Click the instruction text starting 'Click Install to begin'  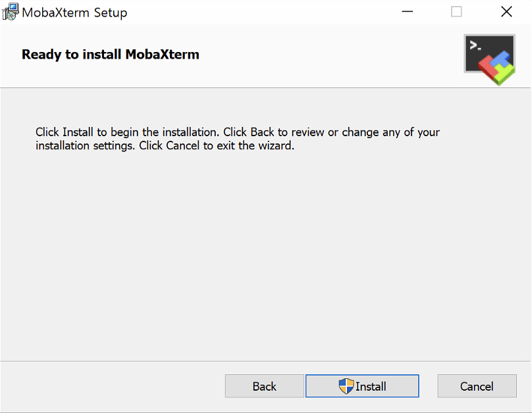pos(238,139)
